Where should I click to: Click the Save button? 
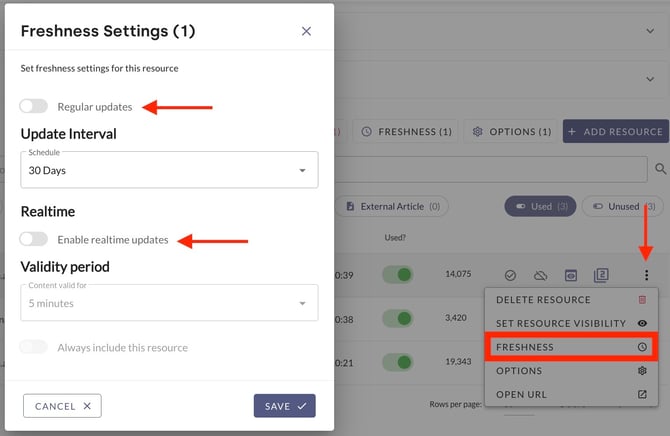point(285,406)
